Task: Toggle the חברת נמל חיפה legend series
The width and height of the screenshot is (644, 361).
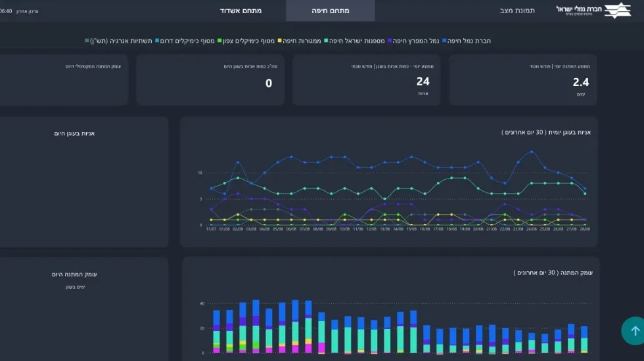Action: tap(466, 41)
